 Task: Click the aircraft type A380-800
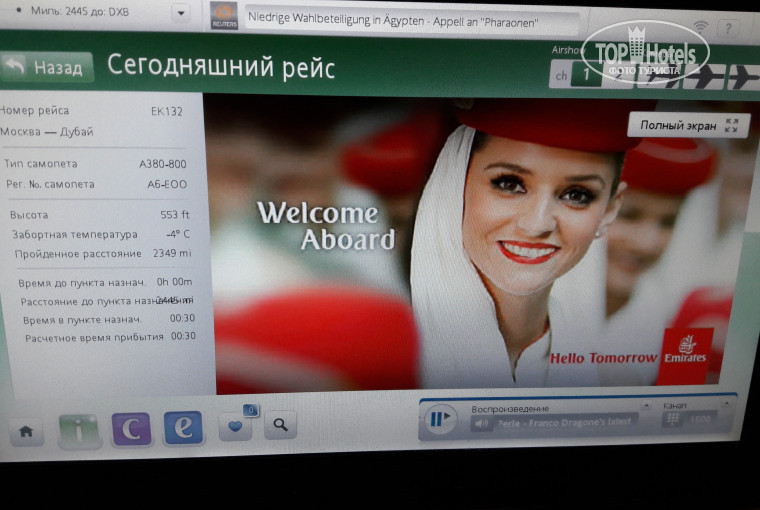(x=163, y=164)
